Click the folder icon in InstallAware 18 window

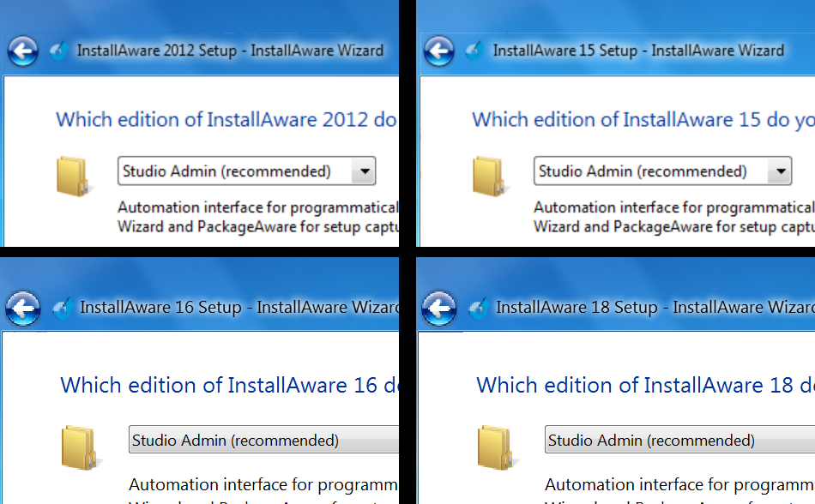pos(497,447)
